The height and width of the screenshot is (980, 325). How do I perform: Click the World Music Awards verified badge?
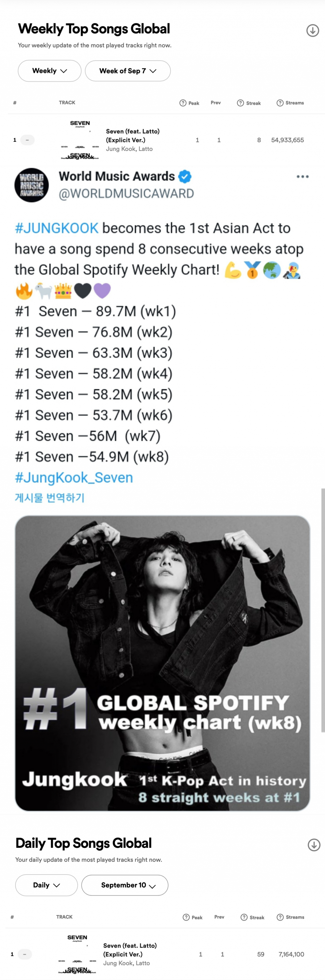[185, 177]
